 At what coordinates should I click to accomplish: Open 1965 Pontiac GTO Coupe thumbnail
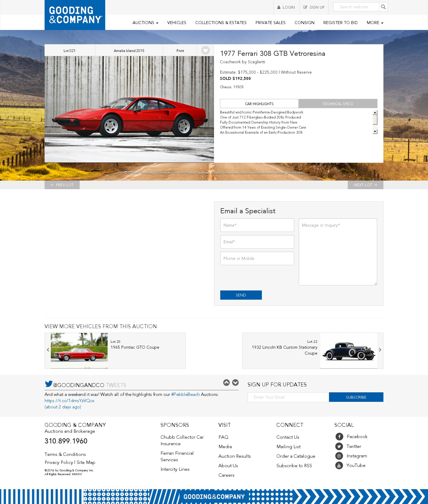[79, 351]
